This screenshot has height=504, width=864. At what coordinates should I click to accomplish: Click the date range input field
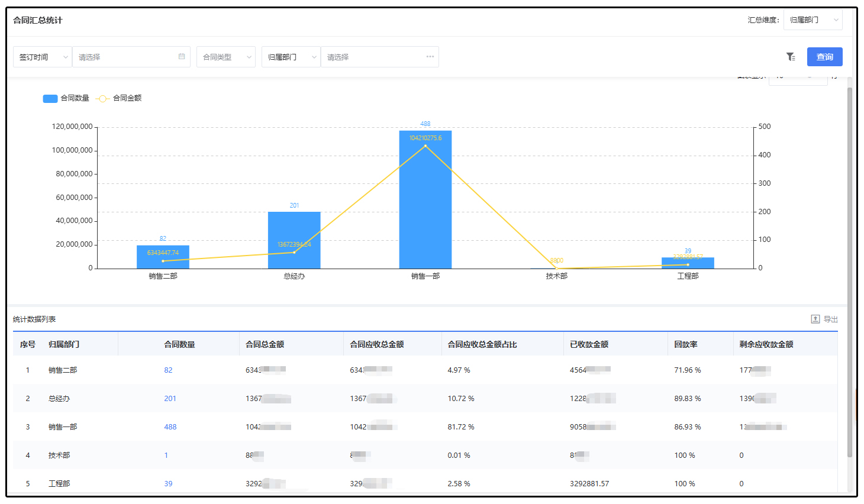tap(125, 57)
